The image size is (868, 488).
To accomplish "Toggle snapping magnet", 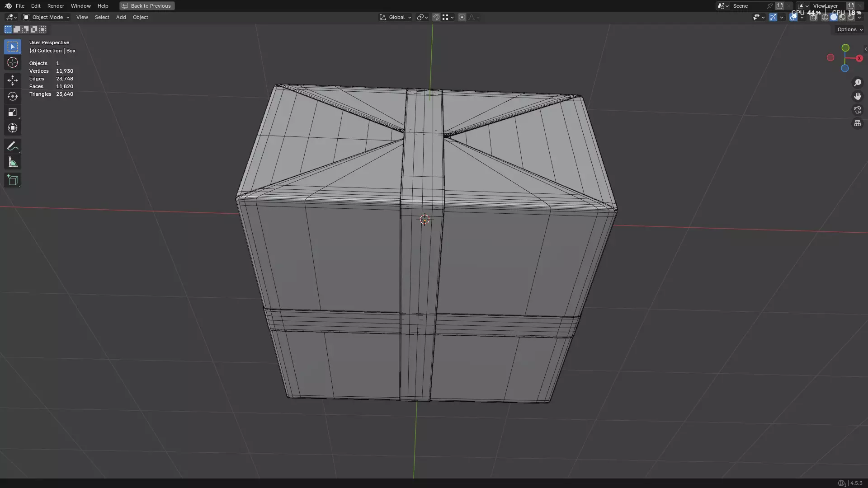I will [x=436, y=17].
